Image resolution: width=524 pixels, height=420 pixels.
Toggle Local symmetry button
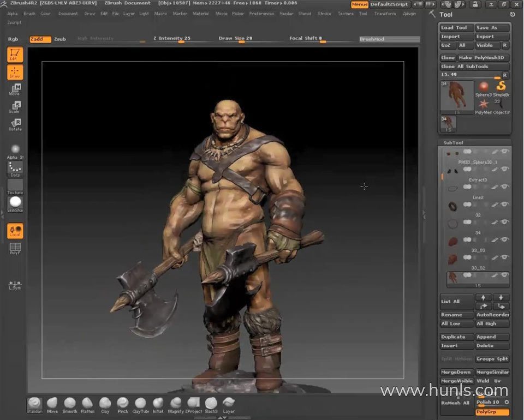coord(15,231)
